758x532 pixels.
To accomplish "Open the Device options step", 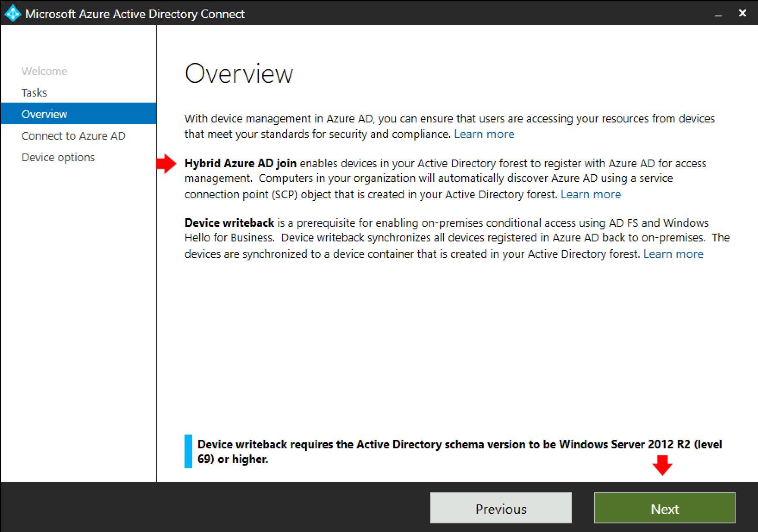I will click(x=58, y=157).
